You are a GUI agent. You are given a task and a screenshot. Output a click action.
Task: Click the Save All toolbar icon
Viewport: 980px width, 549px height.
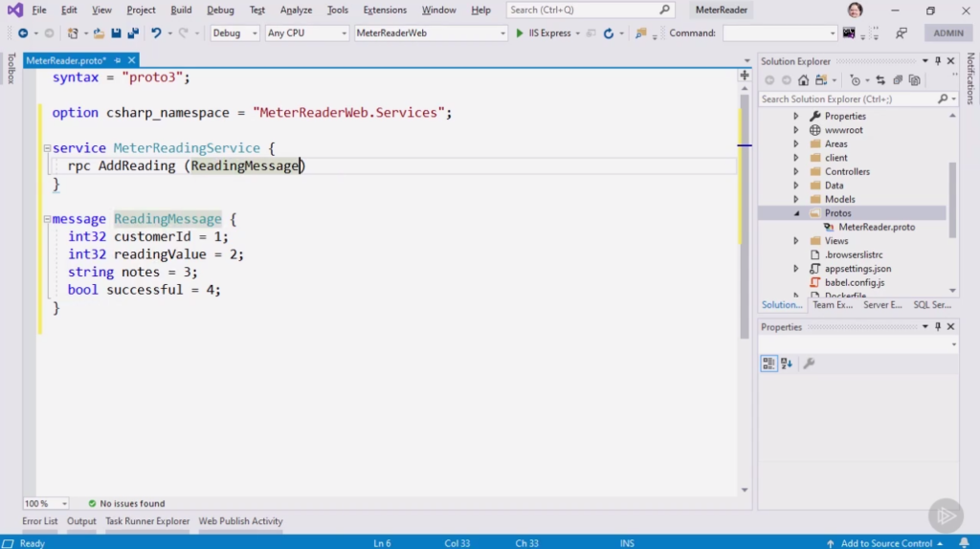point(129,33)
